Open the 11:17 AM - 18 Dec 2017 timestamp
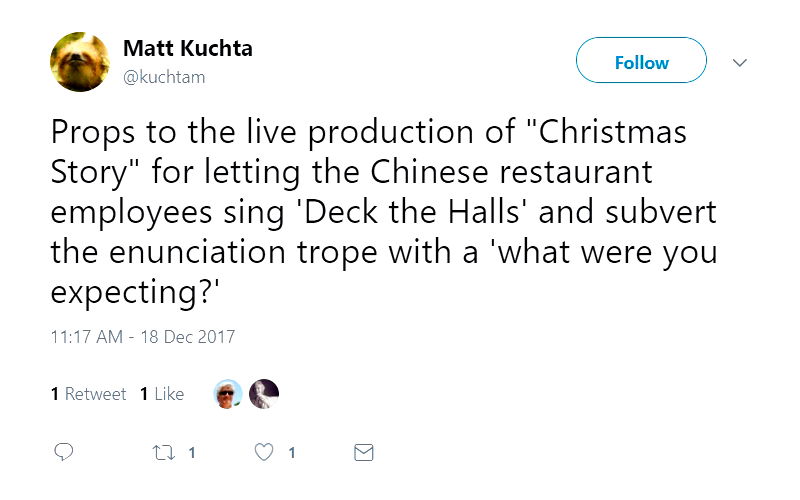This screenshot has width=800, height=500. coord(142,337)
